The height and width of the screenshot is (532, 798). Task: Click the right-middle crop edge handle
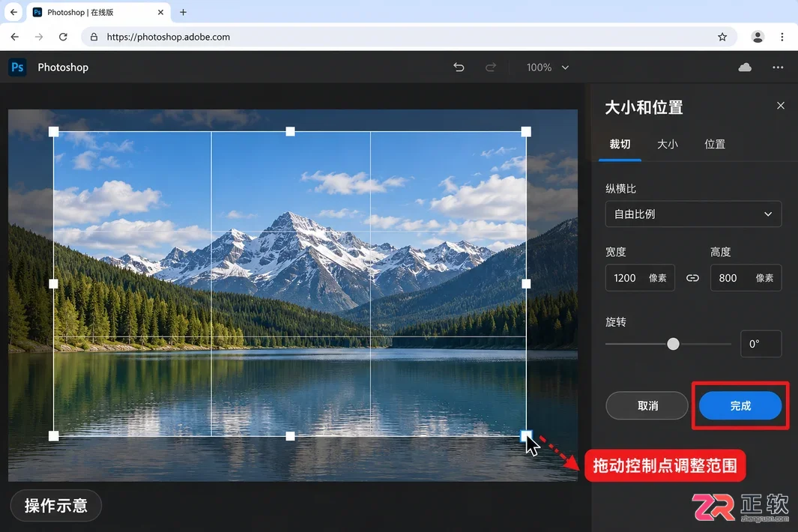(526, 283)
